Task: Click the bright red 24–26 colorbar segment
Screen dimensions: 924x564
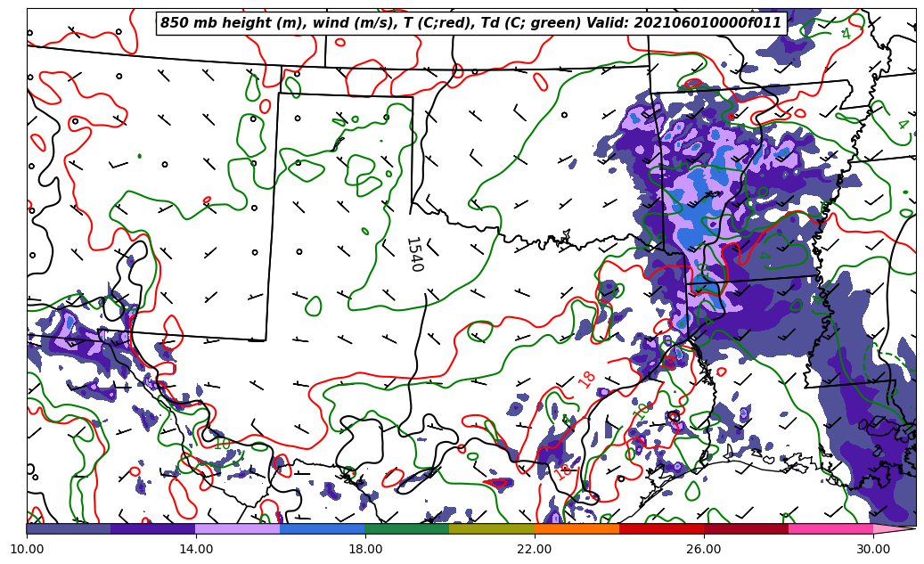Action: [x=661, y=528]
